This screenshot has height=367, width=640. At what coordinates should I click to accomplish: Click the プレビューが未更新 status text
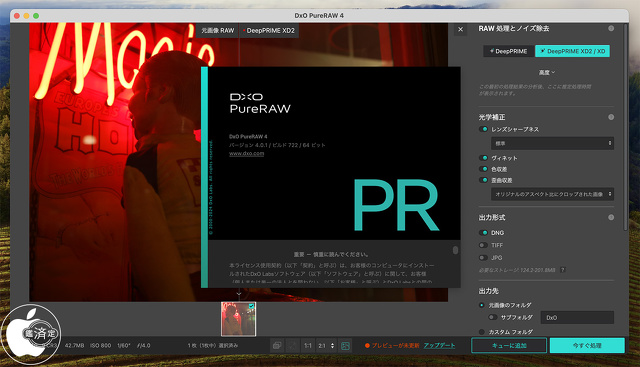(x=396, y=345)
